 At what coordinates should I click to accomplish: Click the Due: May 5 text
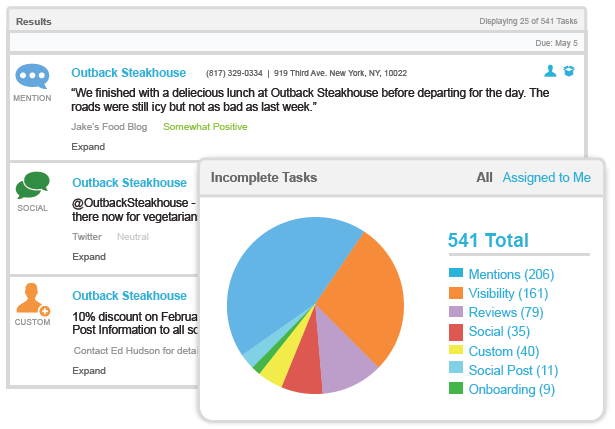coord(557,43)
